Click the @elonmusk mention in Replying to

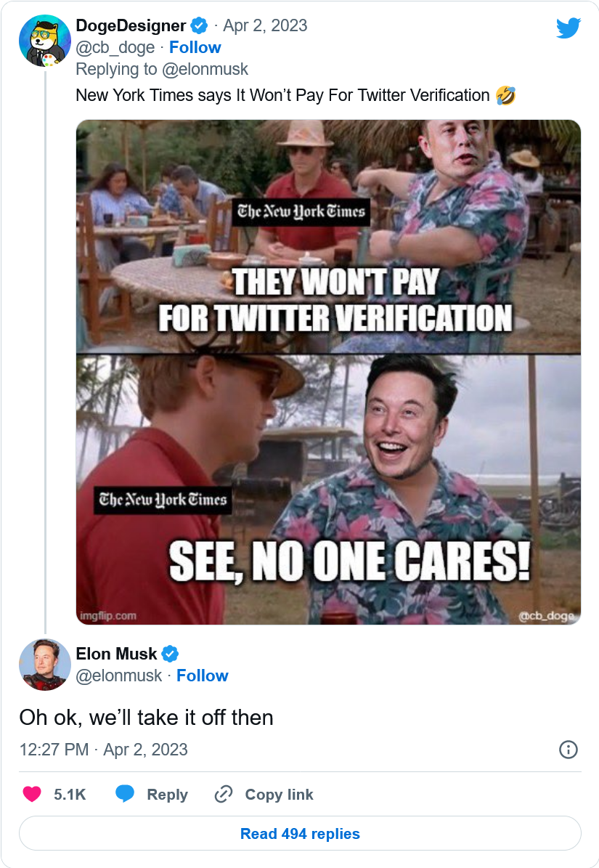click(205, 69)
